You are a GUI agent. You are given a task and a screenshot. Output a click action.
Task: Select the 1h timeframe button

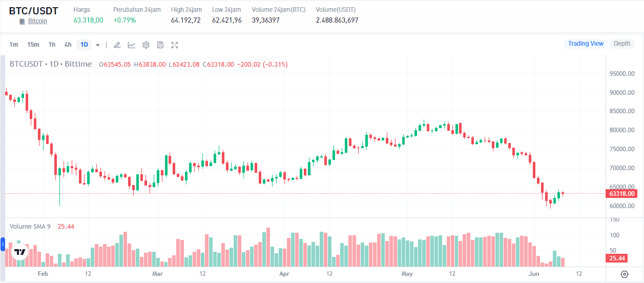52,45
